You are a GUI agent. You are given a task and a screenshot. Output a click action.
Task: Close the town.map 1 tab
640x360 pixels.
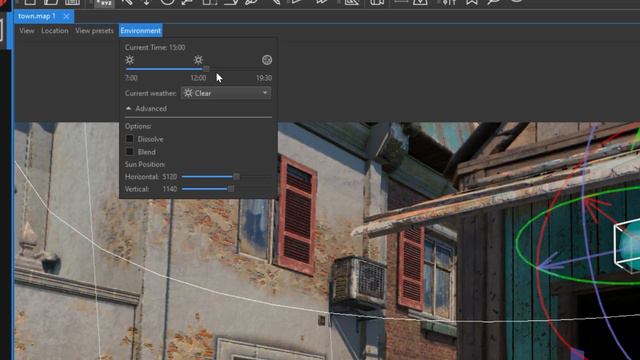[x=66, y=16]
